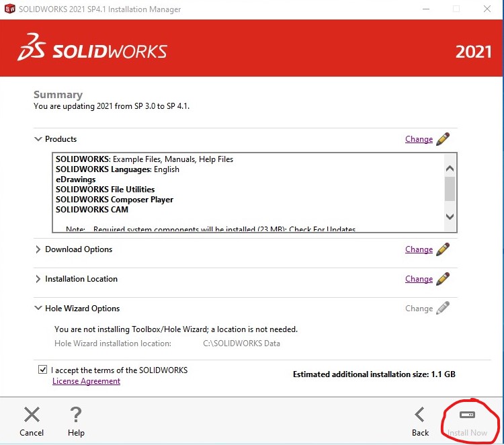Screen dimensions: 504x445
Task: Collapse the Products section chevron
Action: point(38,139)
